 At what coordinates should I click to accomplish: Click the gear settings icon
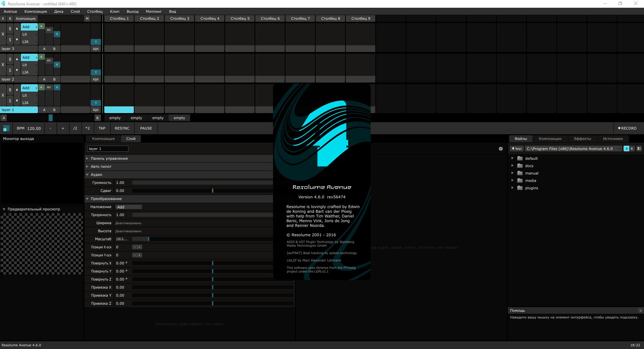coord(500,149)
